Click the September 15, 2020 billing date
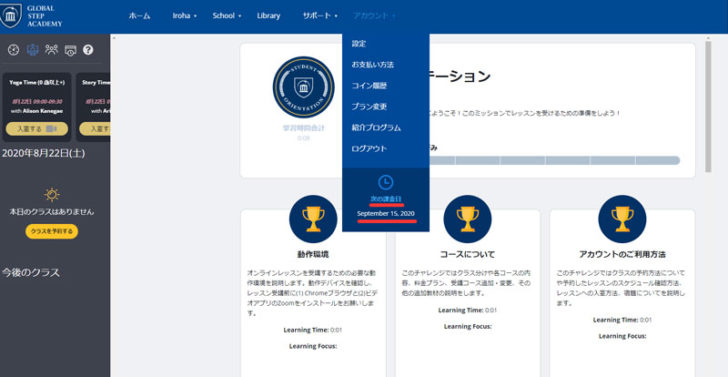This screenshot has width=728, height=377. [386, 214]
